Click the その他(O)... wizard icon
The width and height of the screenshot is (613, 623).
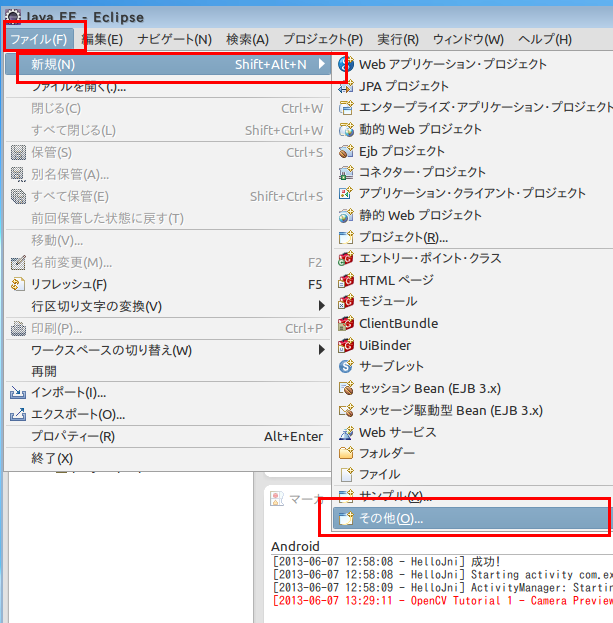coord(346,518)
